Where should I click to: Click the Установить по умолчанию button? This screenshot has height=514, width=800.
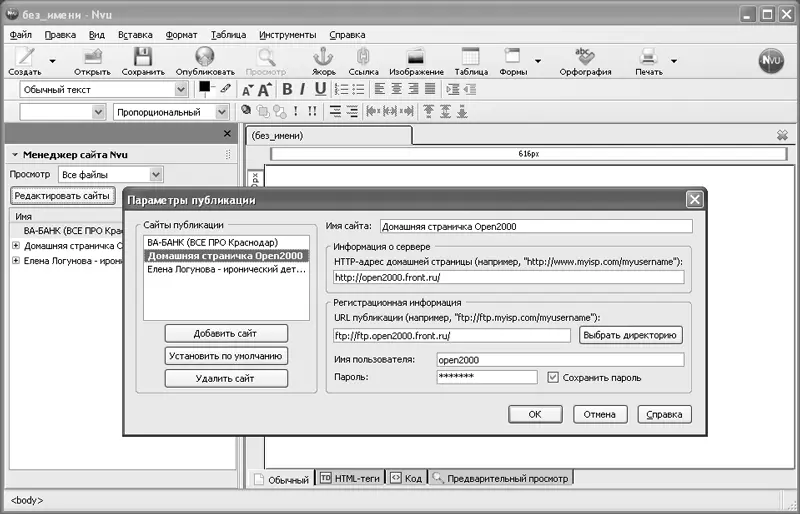click(x=226, y=356)
